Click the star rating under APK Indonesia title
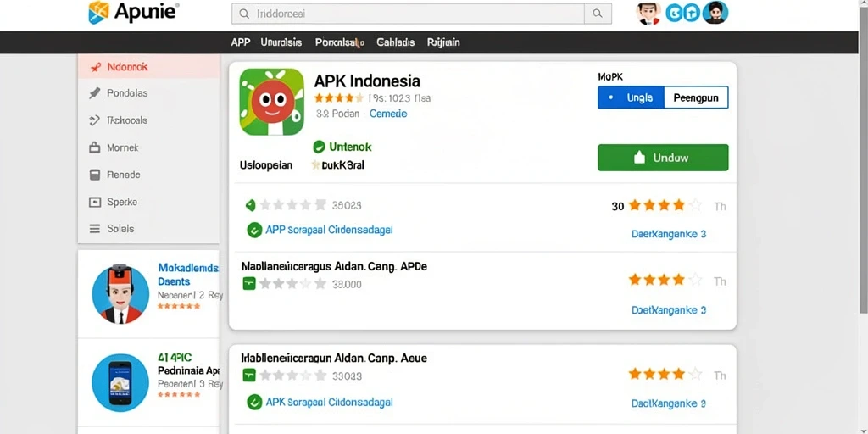 tap(338, 98)
